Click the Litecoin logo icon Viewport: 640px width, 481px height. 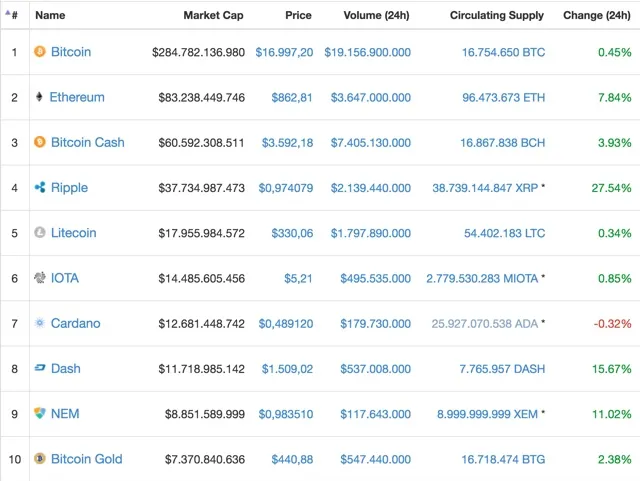40,232
